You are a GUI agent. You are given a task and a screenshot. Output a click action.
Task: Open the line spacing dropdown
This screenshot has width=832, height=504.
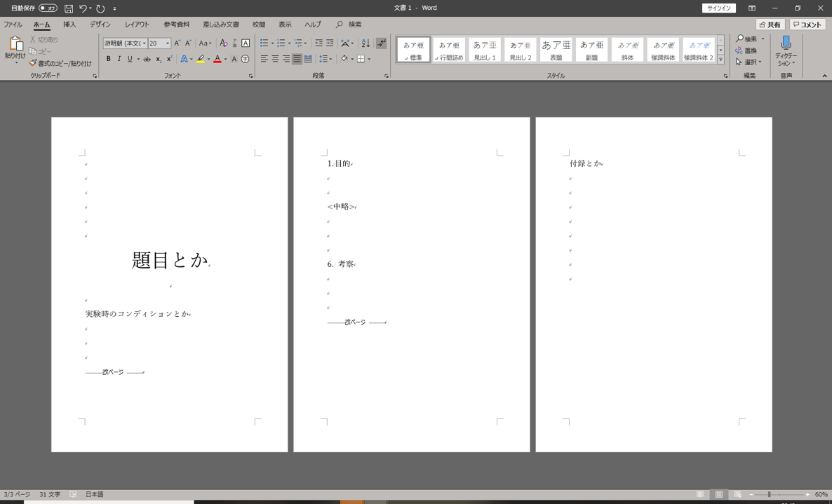326,59
